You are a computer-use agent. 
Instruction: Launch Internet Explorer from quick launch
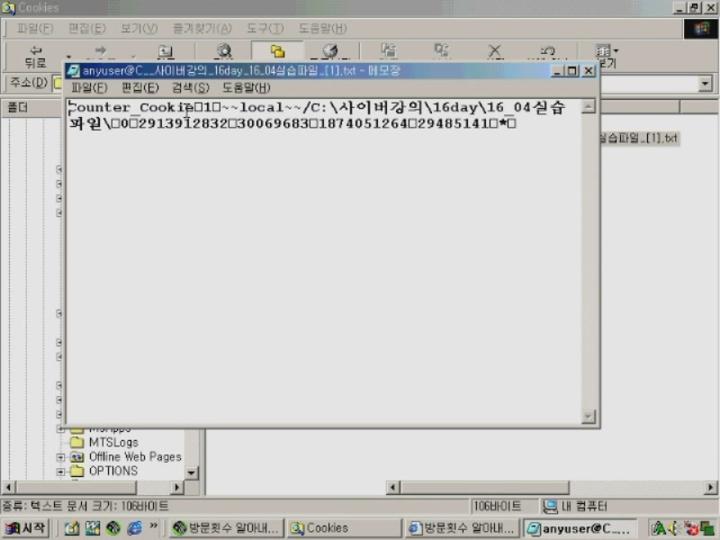tap(134, 529)
